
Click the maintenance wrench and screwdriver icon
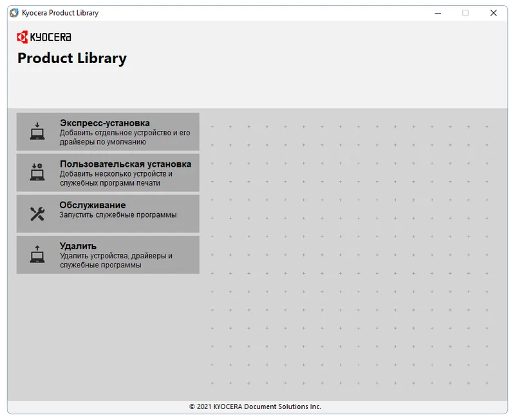click(37, 214)
